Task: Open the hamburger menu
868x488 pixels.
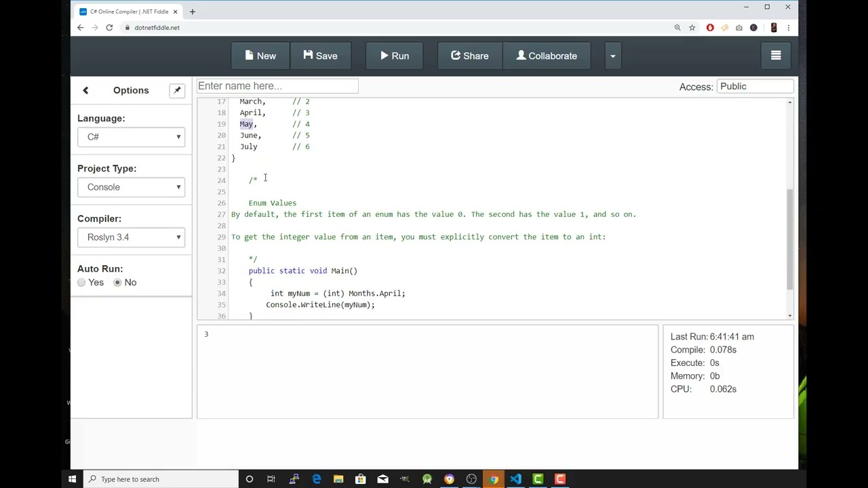Action: click(776, 56)
